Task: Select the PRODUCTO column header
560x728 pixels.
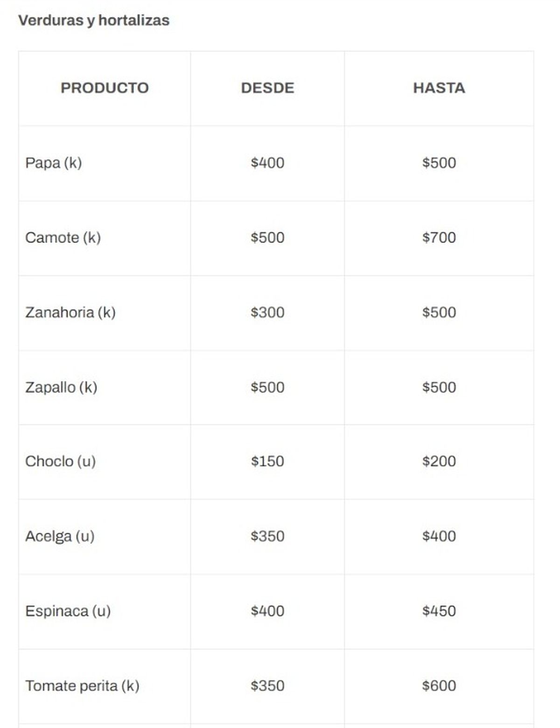Action: coord(105,88)
